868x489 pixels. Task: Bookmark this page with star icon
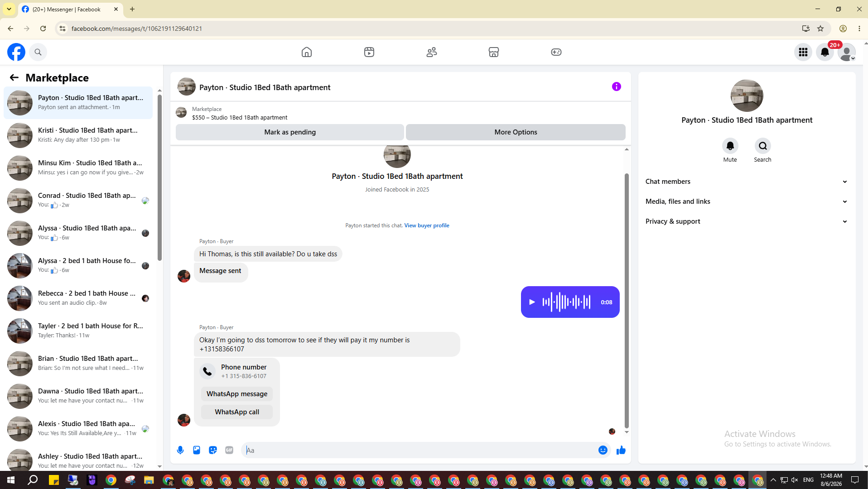point(820,29)
